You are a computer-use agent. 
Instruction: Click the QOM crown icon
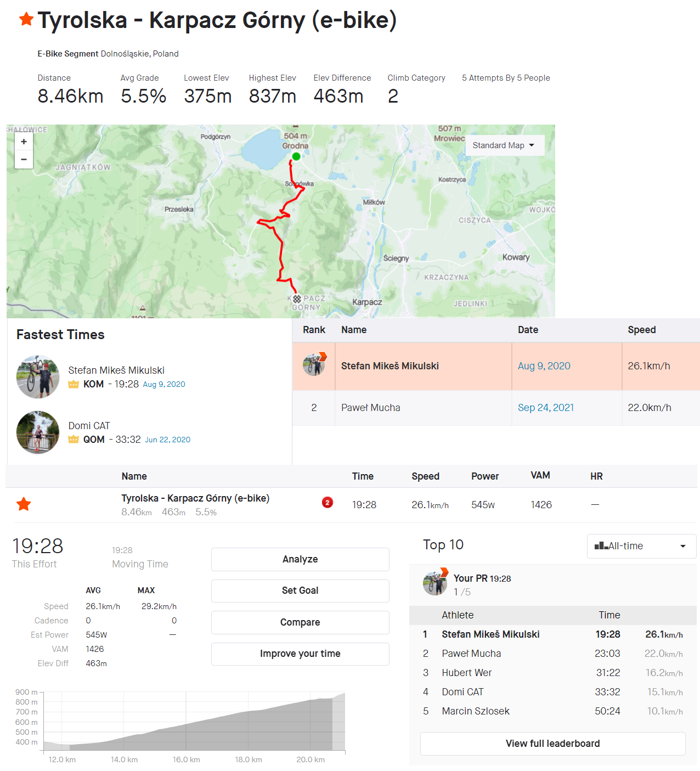(x=74, y=440)
